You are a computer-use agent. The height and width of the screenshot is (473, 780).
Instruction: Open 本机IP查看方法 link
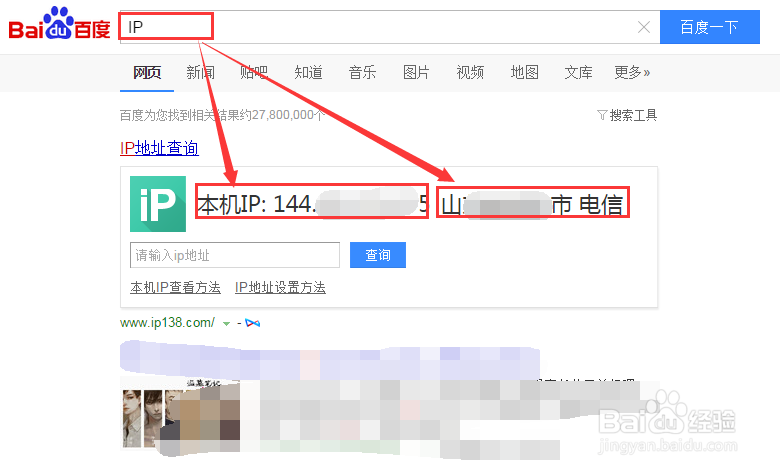175,287
